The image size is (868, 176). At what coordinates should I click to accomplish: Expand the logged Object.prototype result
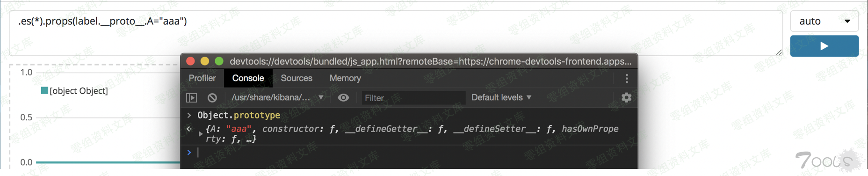click(x=201, y=134)
